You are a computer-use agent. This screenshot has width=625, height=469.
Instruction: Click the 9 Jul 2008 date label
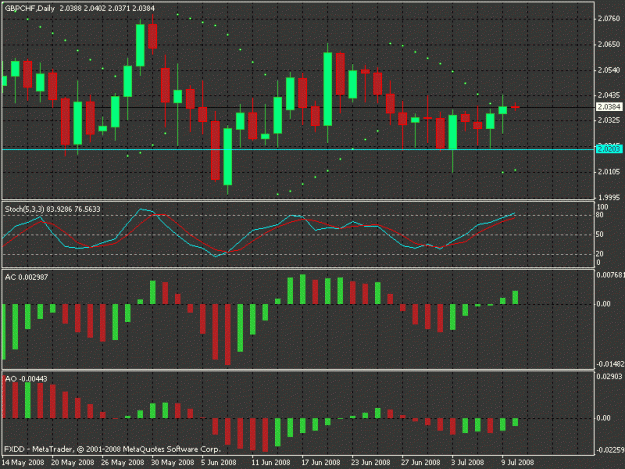tap(517, 463)
